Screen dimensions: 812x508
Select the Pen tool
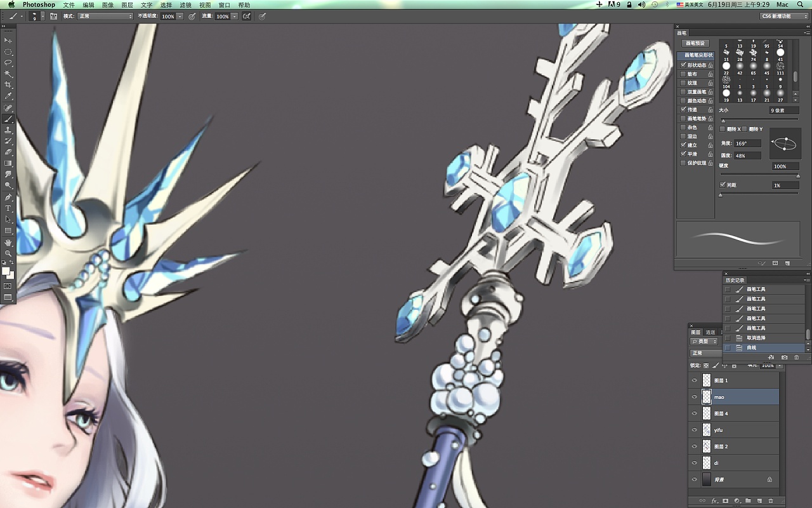tap(8, 197)
